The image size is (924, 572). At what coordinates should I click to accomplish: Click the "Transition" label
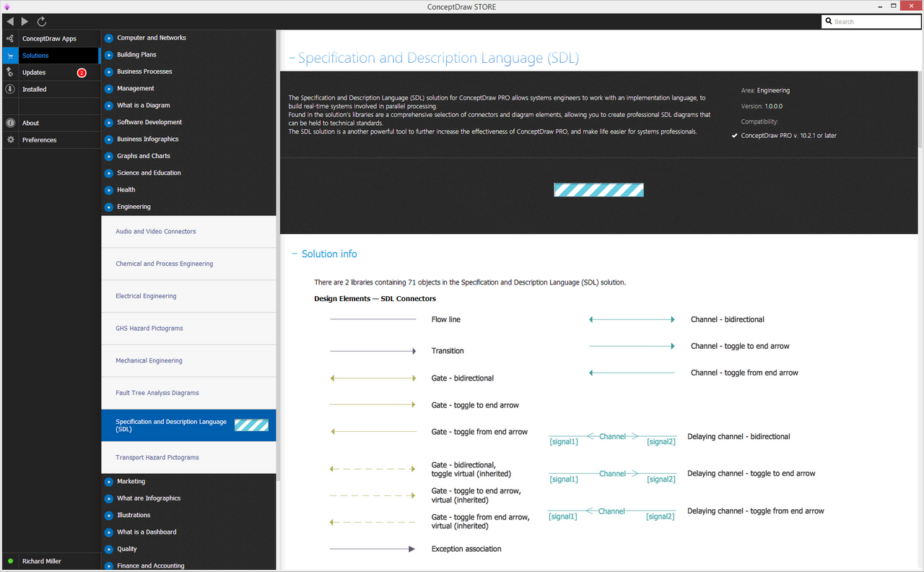pyautogui.click(x=448, y=351)
